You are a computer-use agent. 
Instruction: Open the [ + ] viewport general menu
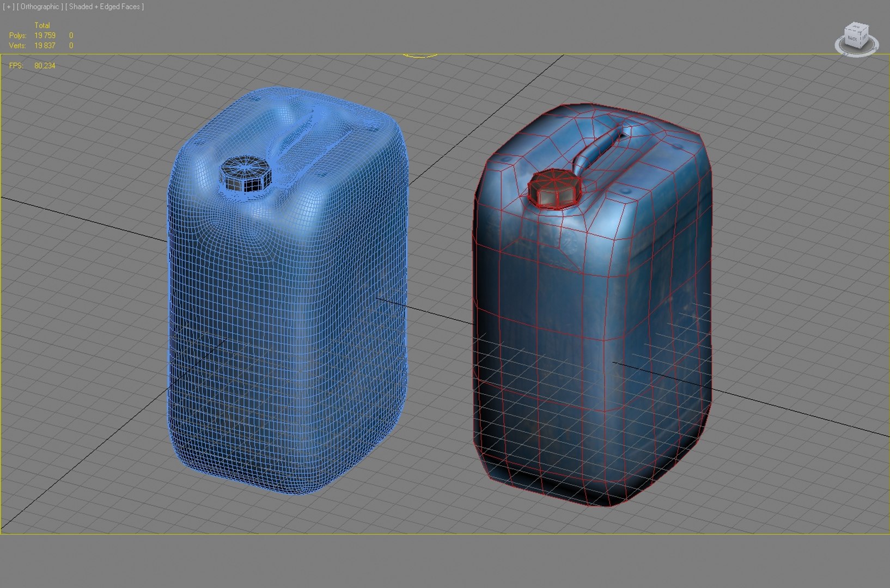pyautogui.click(x=8, y=7)
